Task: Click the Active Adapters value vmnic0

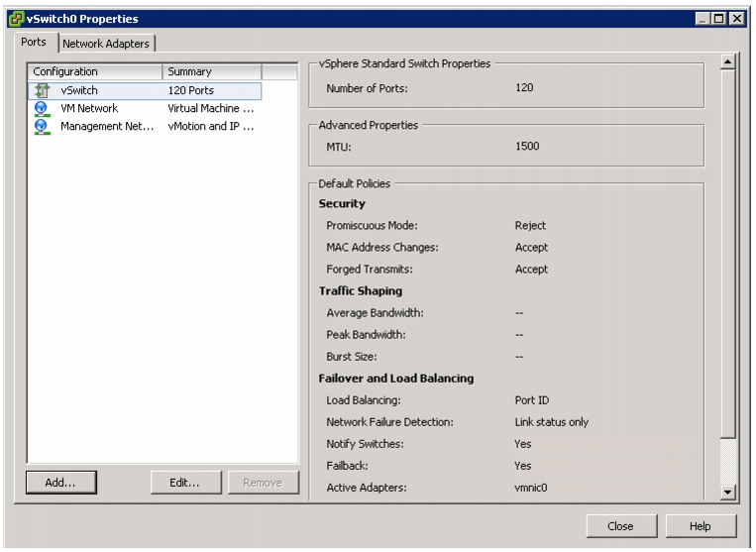Action: click(x=531, y=488)
